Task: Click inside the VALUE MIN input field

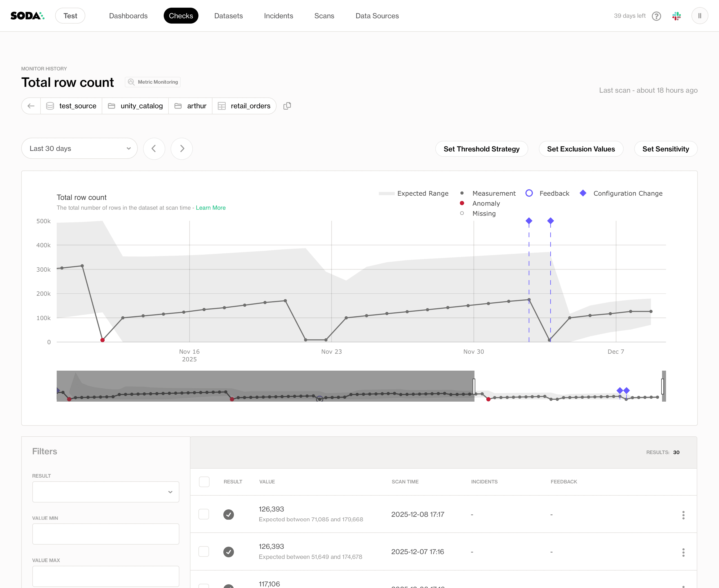Action: (x=105, y=534)
